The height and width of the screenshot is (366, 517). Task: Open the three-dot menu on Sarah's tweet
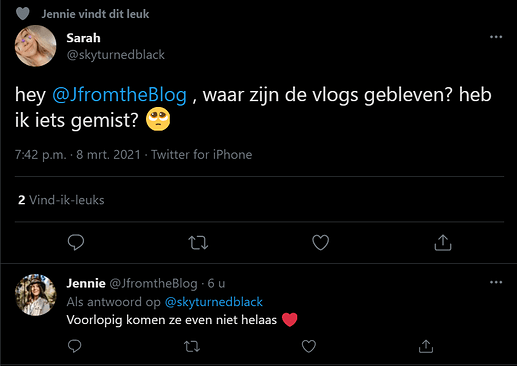point(496,37)
